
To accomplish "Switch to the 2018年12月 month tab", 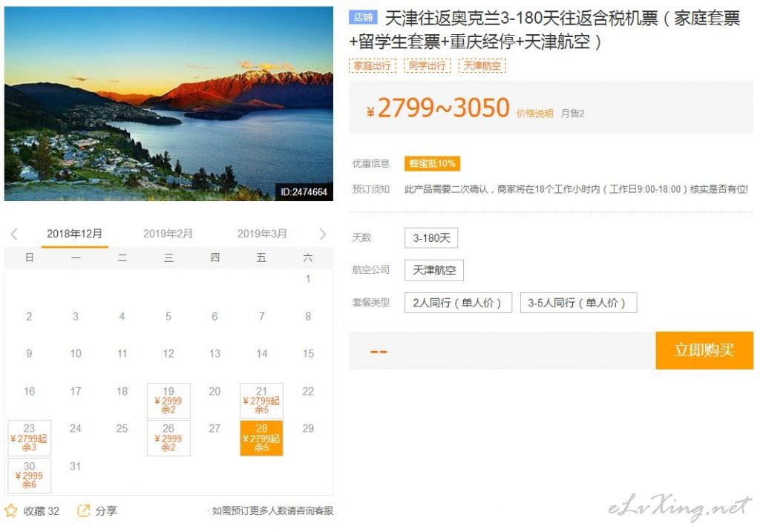I will coord(74,234).
